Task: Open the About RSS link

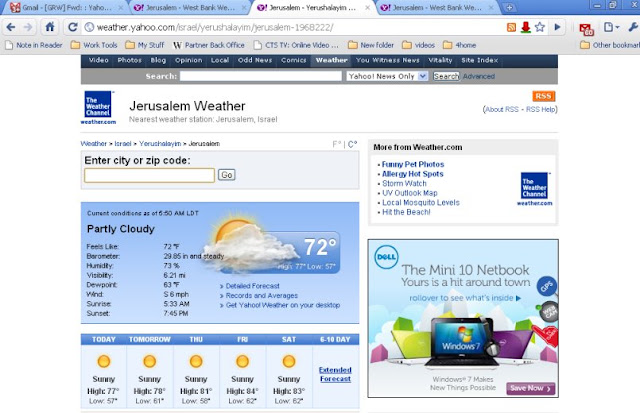Action: click(502, 109)
